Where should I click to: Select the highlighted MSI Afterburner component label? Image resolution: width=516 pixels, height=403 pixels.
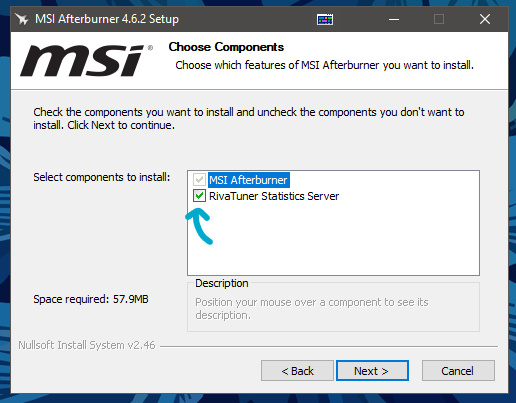[249, 180]
